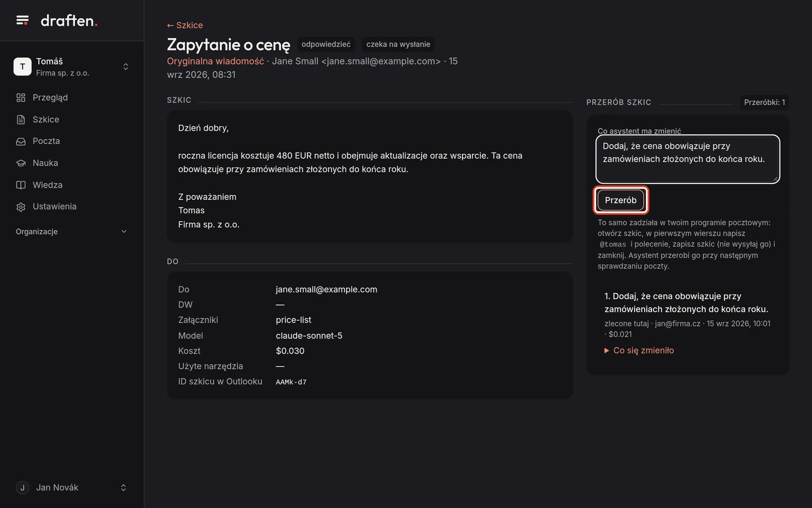Click the Poczta inbox icon
This screenshot has width=812, height=508.
[21, 141]
